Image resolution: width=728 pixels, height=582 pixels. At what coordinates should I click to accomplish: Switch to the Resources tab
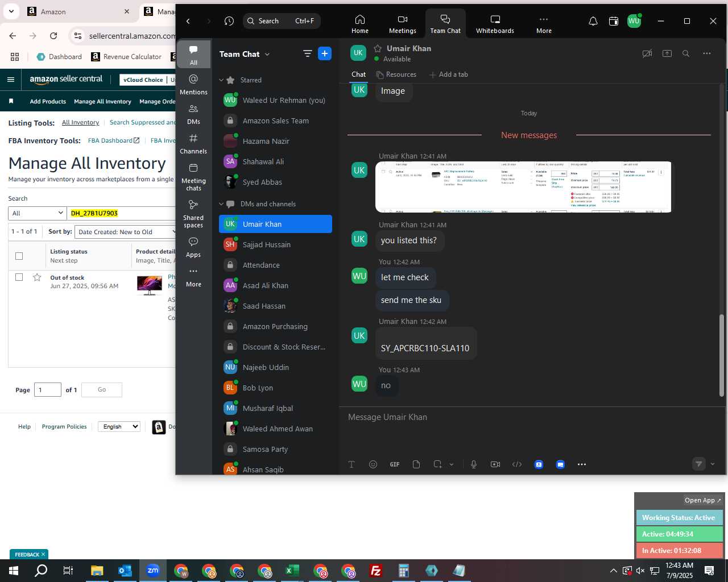click(396, 74)
